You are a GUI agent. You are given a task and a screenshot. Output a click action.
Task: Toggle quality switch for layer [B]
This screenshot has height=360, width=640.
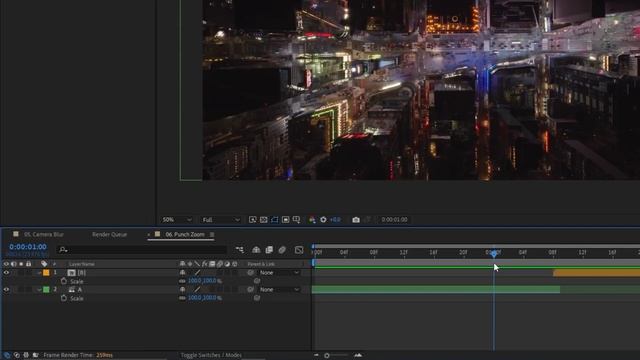pos(197,273)
